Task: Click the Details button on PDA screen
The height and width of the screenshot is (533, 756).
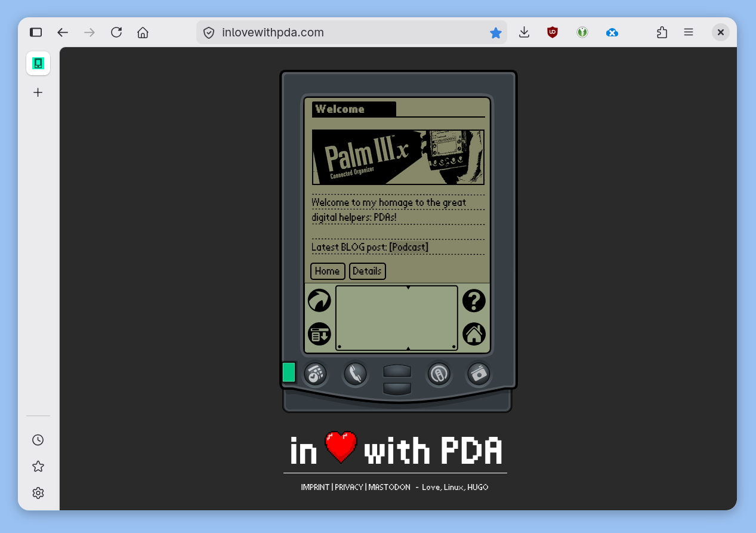Action: click(x=367, y=271)
